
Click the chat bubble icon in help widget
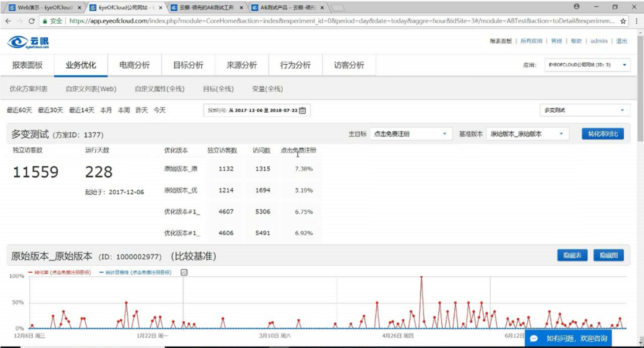click(x=534, y=338)
